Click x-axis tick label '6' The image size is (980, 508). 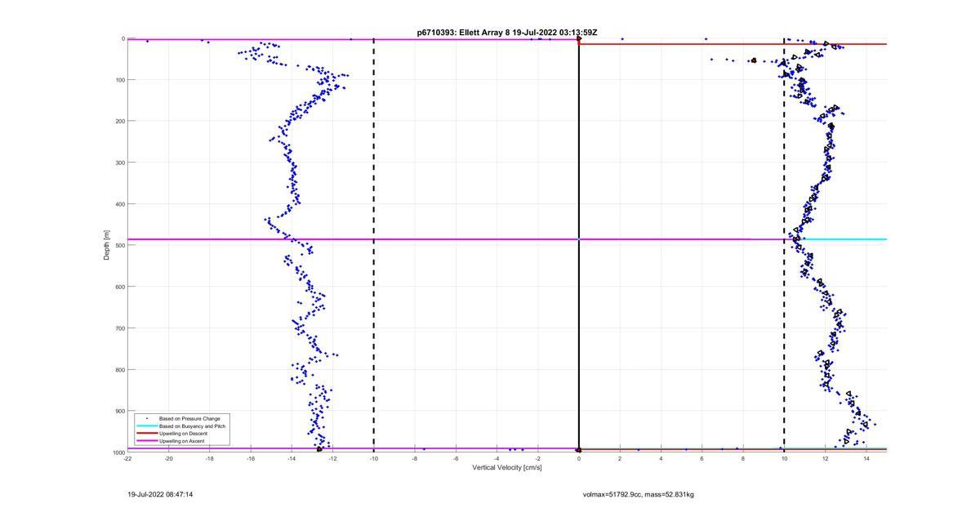[702, 458]
